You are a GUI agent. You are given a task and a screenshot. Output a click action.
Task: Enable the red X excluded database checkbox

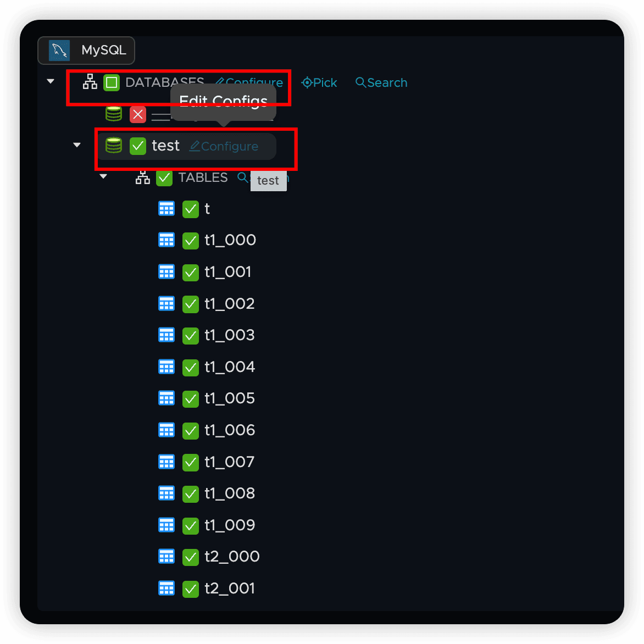click(137, 115)
